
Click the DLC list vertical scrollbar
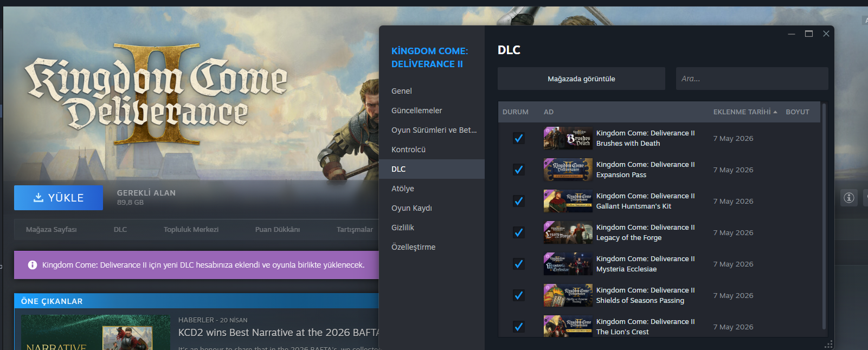pyautogui.click(x=824, y=217)
